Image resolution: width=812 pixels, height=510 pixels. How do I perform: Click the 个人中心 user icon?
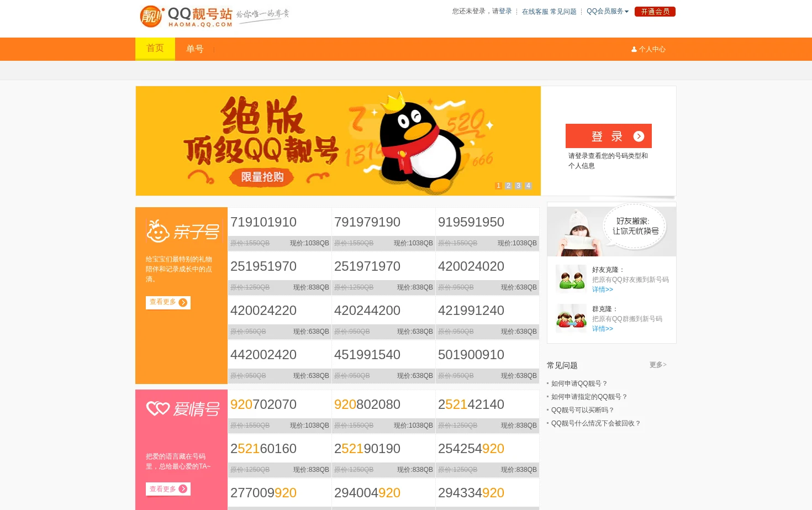(x=634, y=49)
